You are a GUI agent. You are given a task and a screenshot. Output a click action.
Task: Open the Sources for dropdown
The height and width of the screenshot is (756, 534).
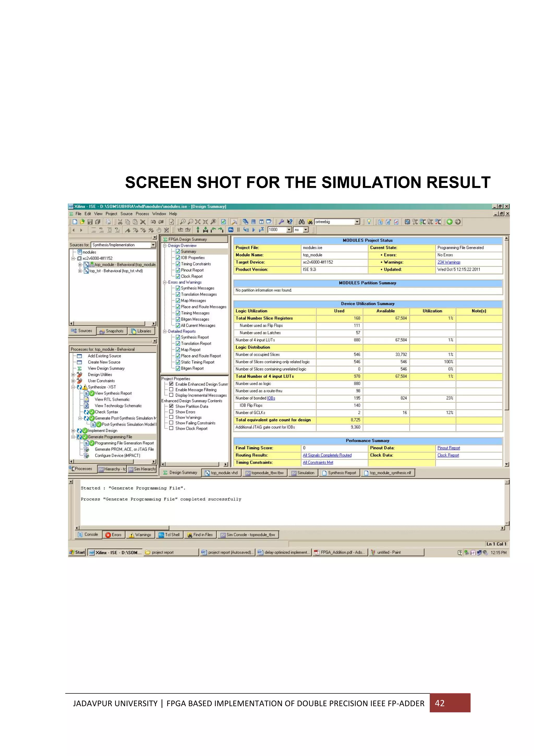(x=153, y=245)
